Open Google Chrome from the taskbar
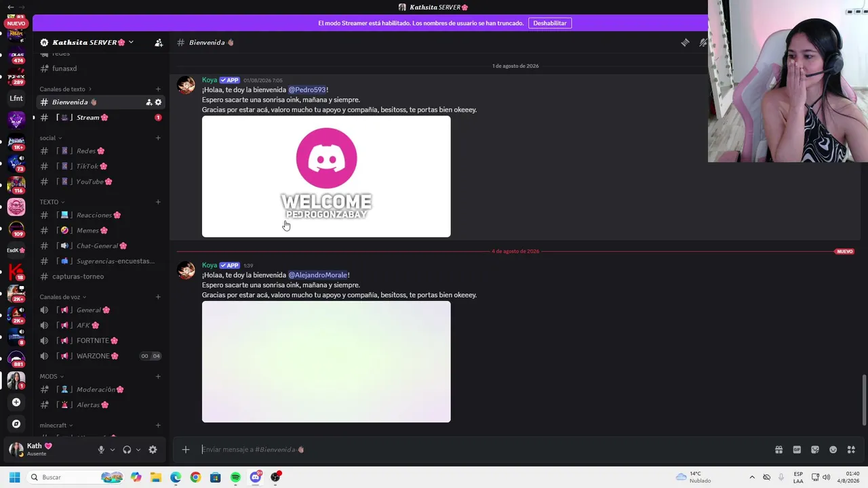868x488 pixels. (x=195, y=477)
